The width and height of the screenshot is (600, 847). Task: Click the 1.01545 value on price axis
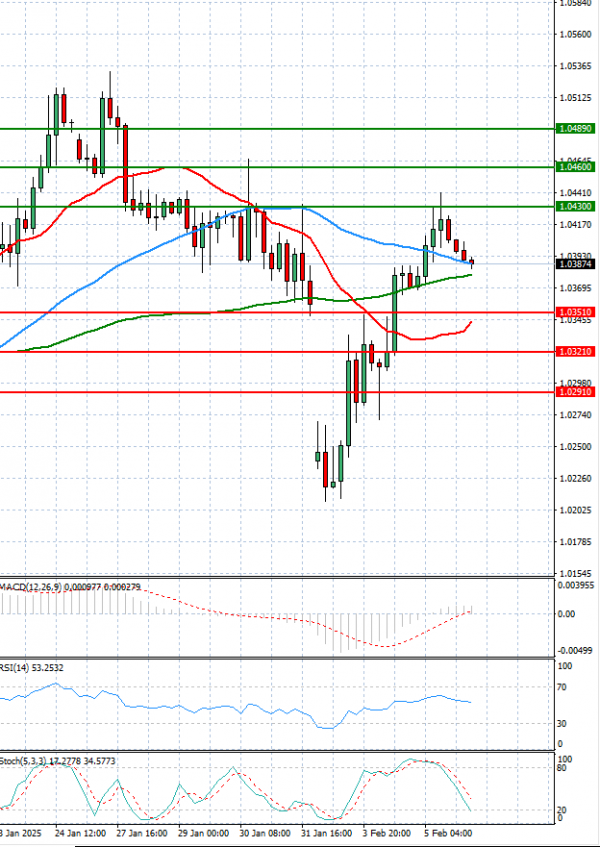pyautogui.click(x=576, y=573)
